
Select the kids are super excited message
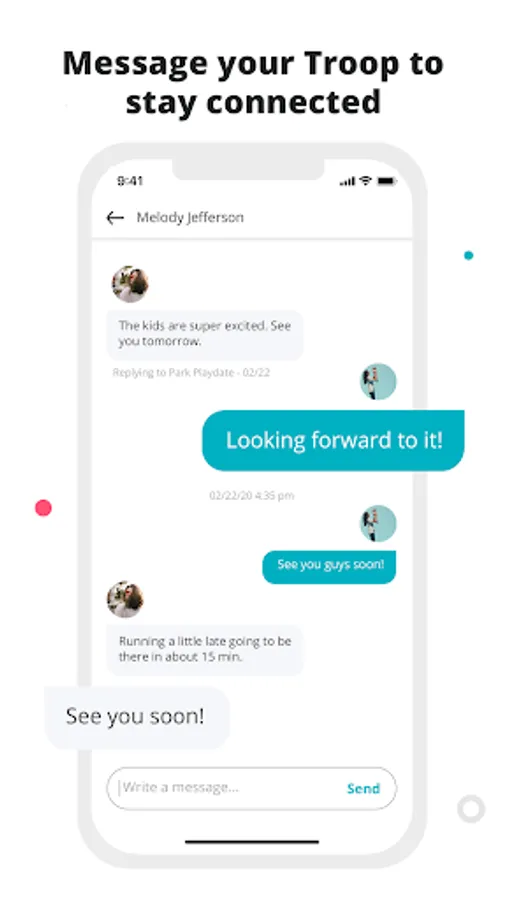point(205,335)
